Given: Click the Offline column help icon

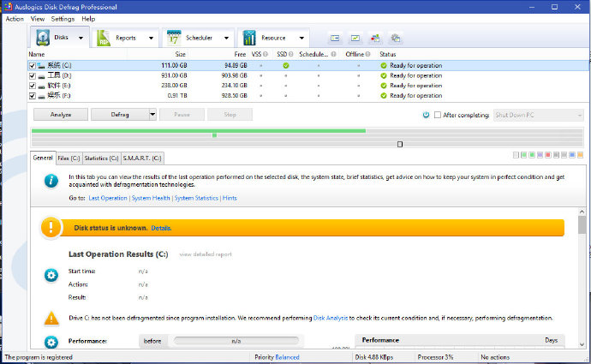Looking at the screenshot, I should (x=367, y=54).
